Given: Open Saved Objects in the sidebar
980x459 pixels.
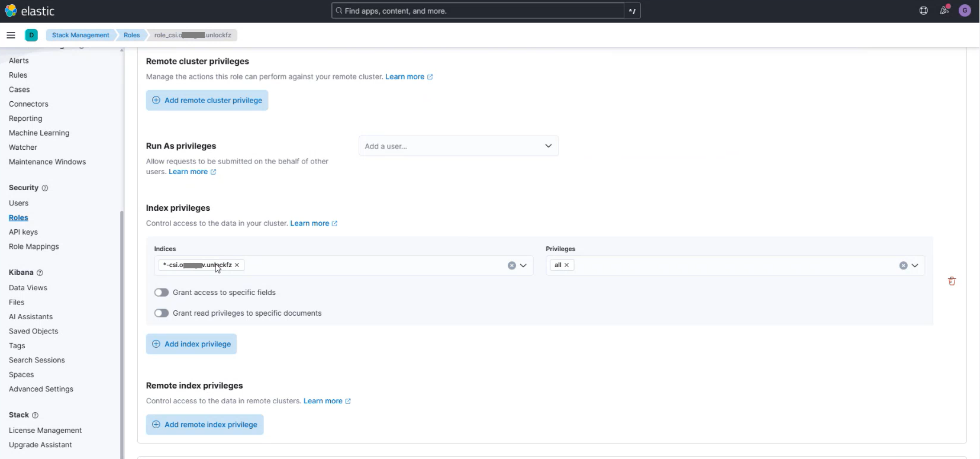Looking at the screenshot, I should pos(34,331).
